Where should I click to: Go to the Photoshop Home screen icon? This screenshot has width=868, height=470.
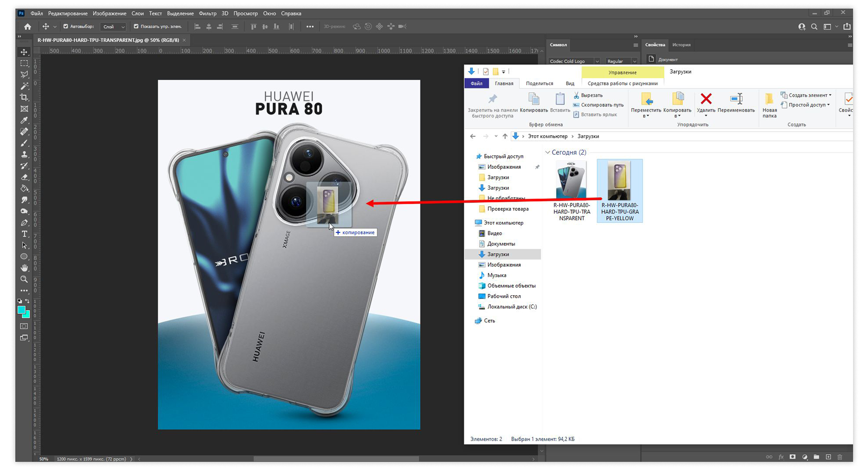pos(28,27)
